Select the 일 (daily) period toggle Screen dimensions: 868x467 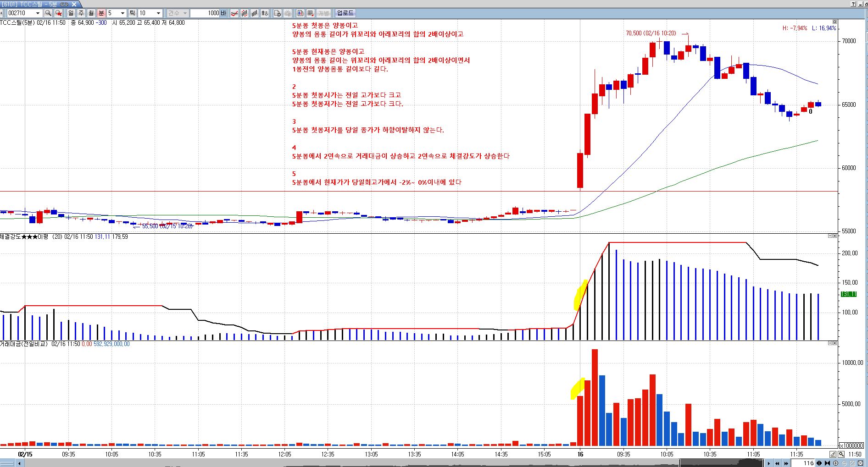[x=71, y=13]
